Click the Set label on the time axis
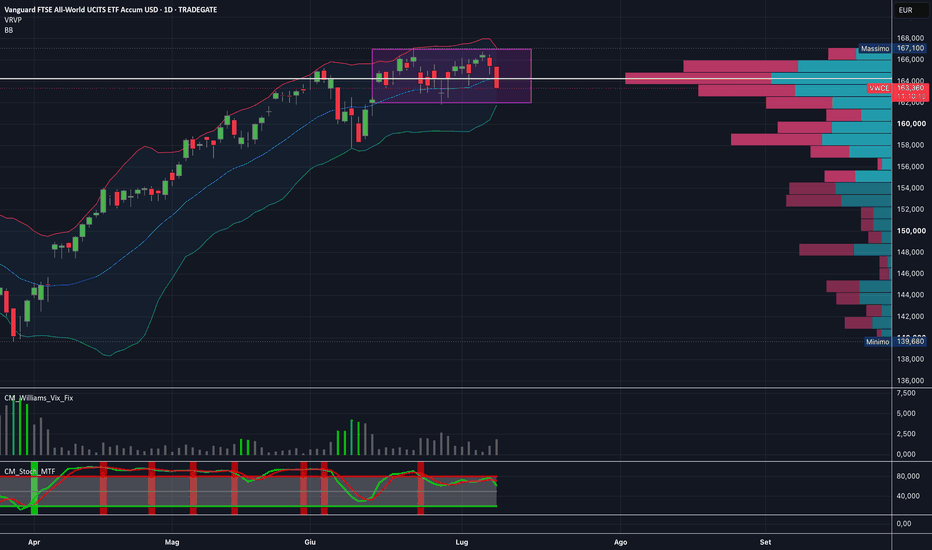The image size is (932, 550). click(x=766, y=542)
